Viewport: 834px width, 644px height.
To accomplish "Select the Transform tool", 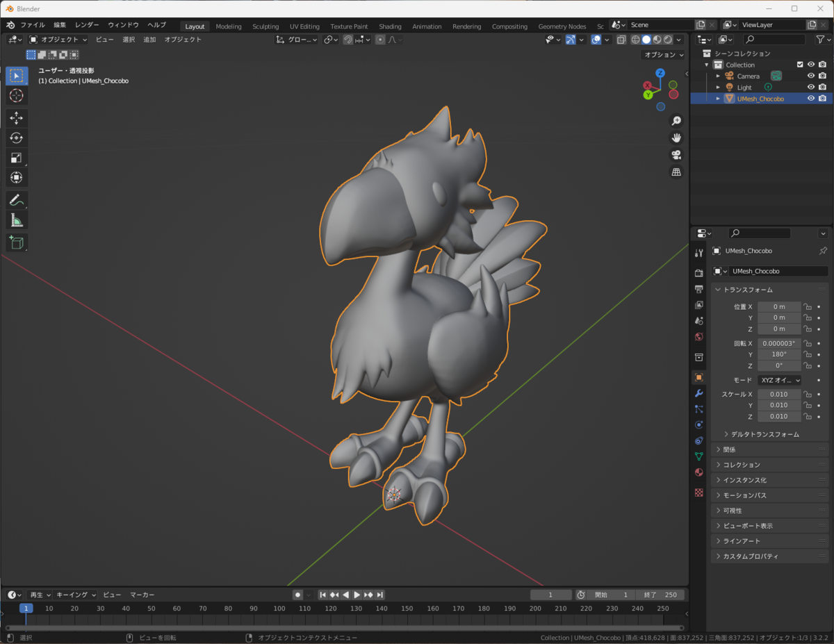I will point(17,178).
